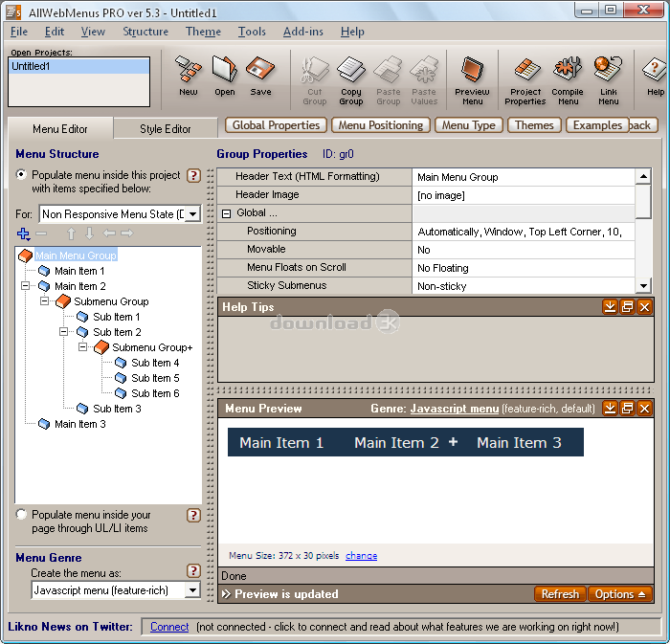
Task: Select Main Item 3 in the tree
Action: tap(79, 424)
